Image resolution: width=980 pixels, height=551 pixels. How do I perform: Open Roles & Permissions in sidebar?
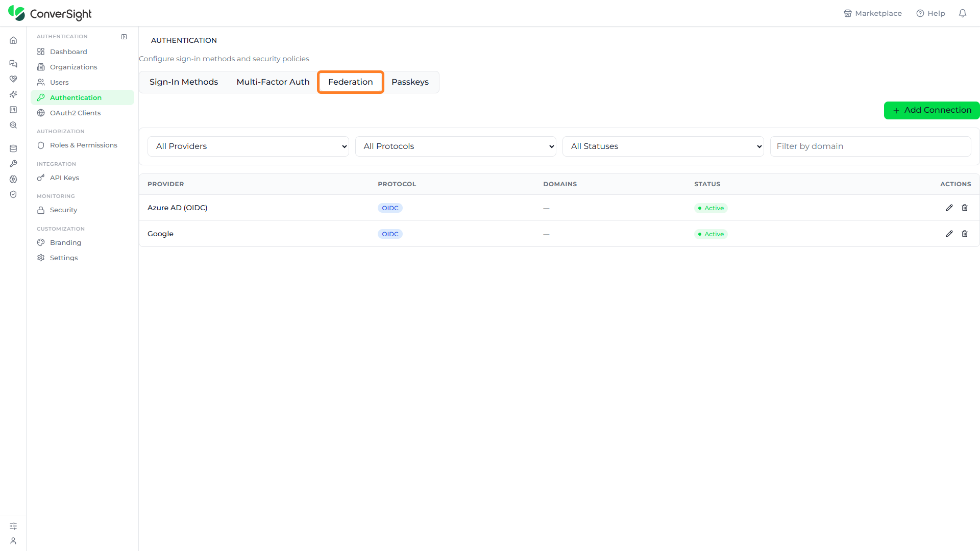coord(82,145)
